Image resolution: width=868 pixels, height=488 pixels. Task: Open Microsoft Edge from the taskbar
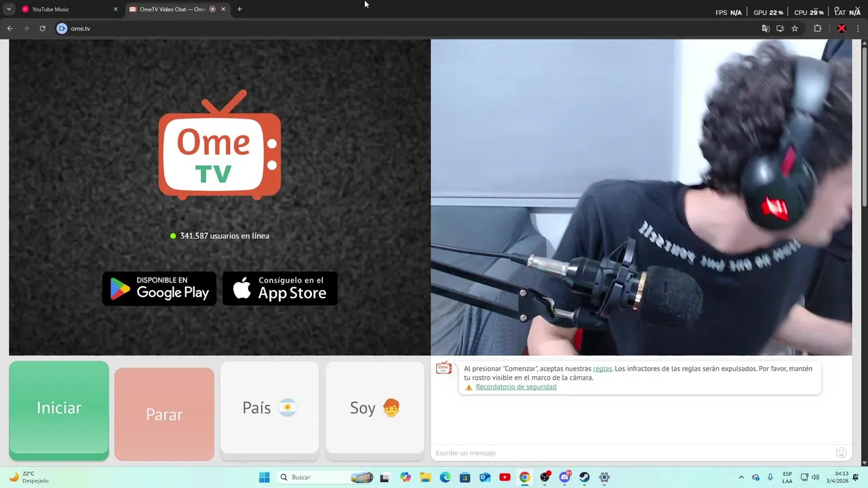445,477
